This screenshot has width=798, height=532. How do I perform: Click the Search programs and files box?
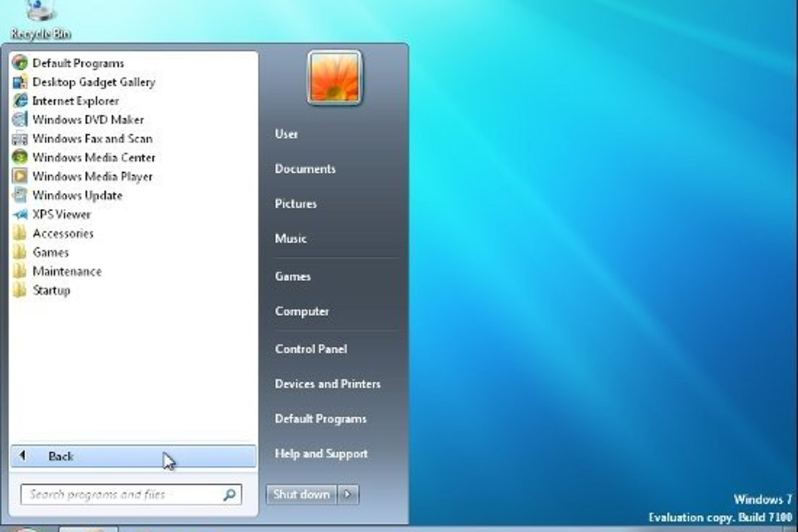(x=131, y=494)
